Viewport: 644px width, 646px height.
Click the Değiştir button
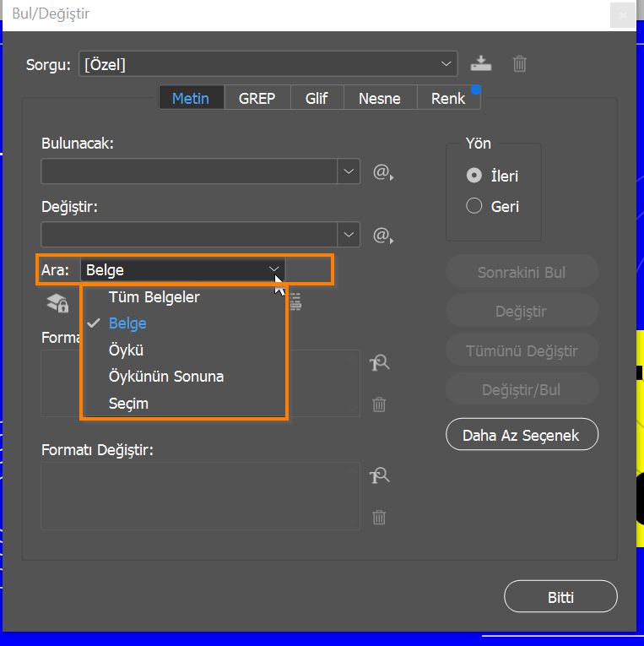(522, 311)
